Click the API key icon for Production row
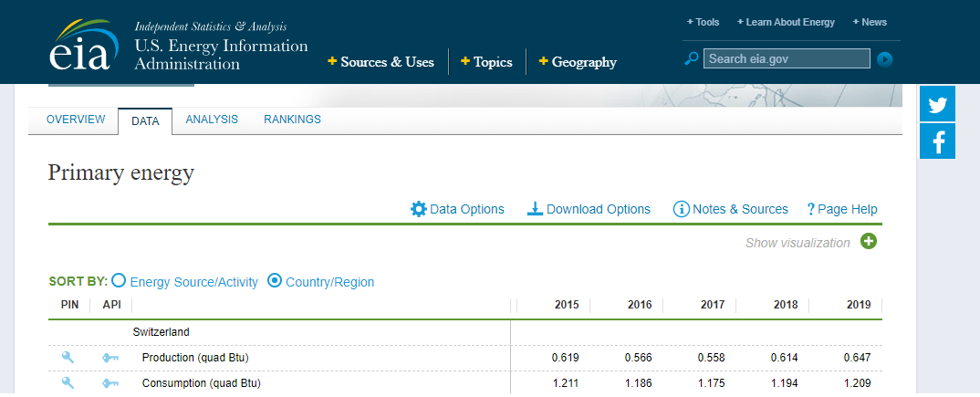This screenshot has height=397, width=980. tap(110, 357)
